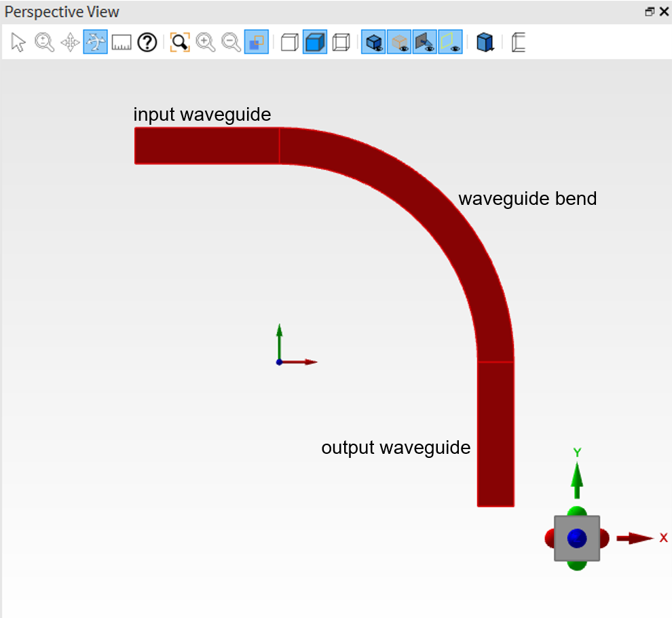Toggle overlapping squares view option
The height and width of the screenshot is (618, 672).
[x=257, y=42]
